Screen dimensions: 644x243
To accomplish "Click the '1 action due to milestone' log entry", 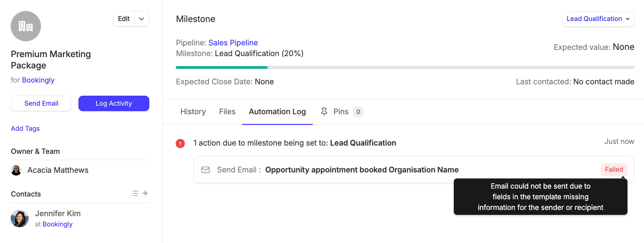I will point(294,143).
